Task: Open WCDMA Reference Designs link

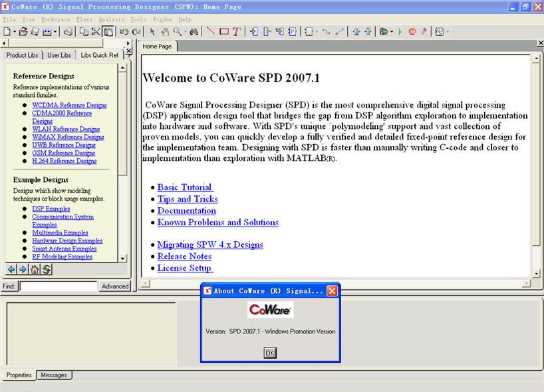Action: pyautogui.click(x=69, y=105)
